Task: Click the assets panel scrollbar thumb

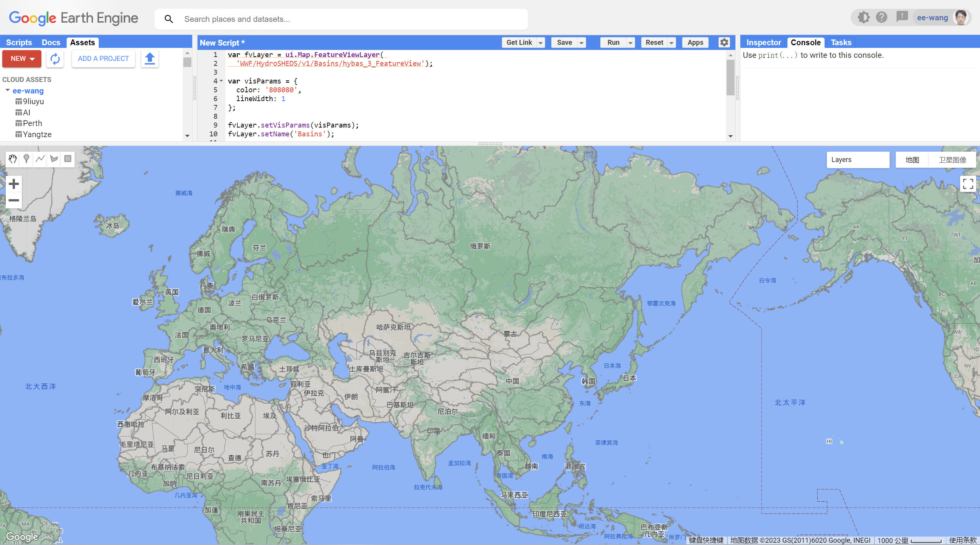Action: 187,62
